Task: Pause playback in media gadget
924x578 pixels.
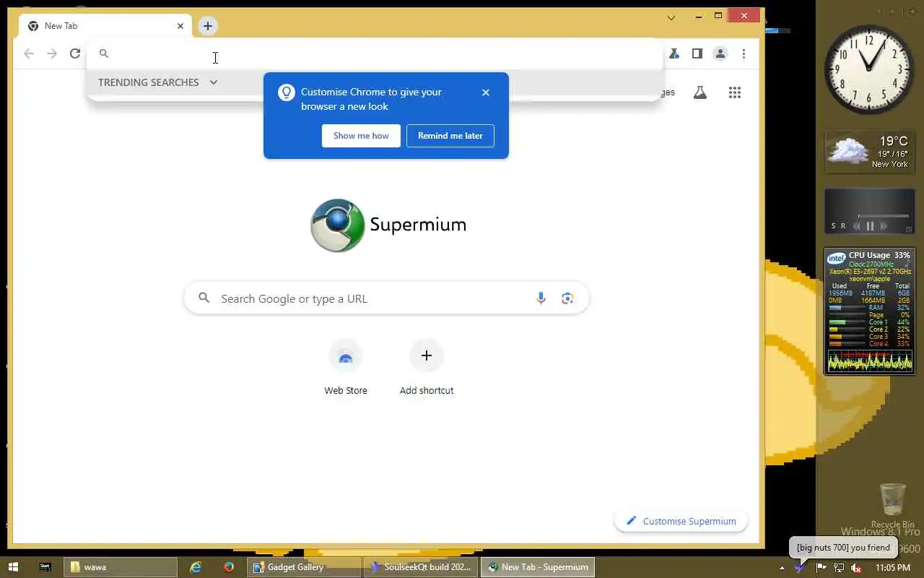Action: (870, 226)
